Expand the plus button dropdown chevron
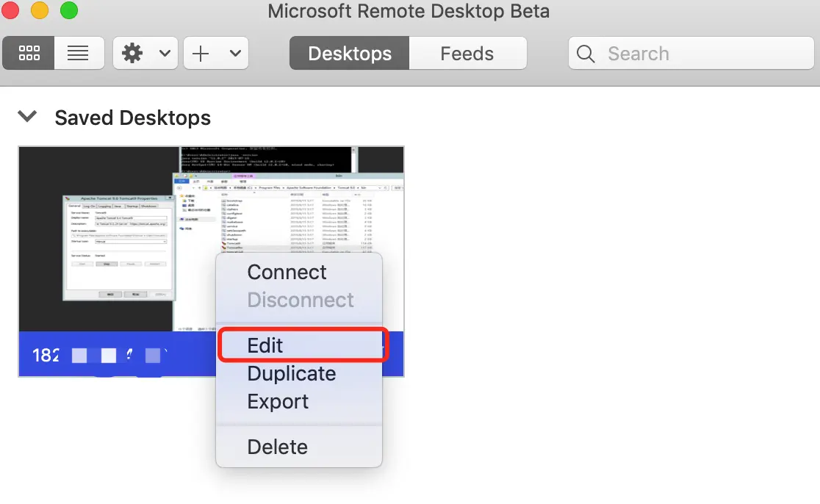 [235, 53]
